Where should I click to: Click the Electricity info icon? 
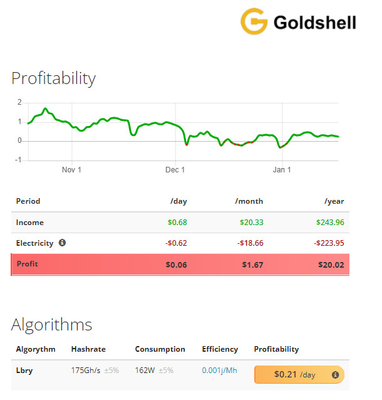(x=62, y=243)
